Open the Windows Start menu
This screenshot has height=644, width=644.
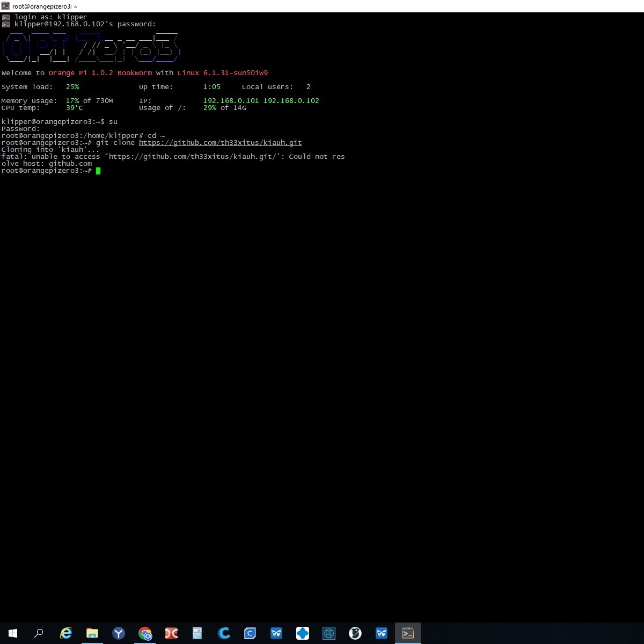[13, 633]
